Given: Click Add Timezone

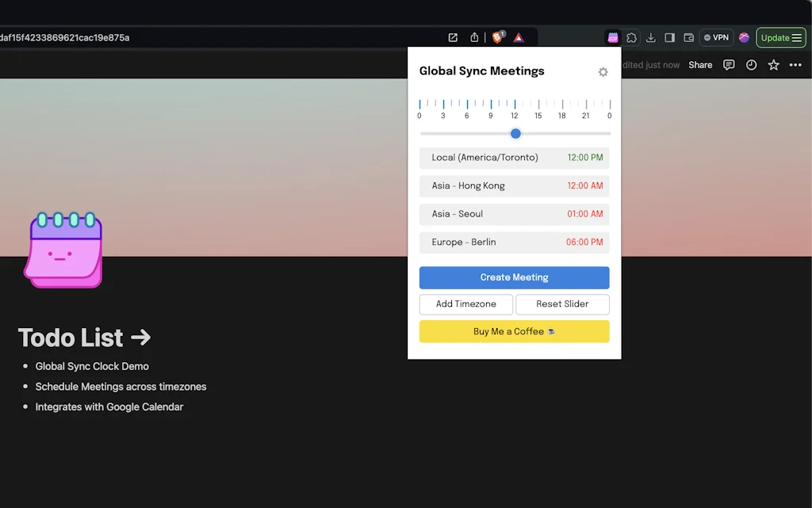Looking at the screenshot, I should (465, 304).
